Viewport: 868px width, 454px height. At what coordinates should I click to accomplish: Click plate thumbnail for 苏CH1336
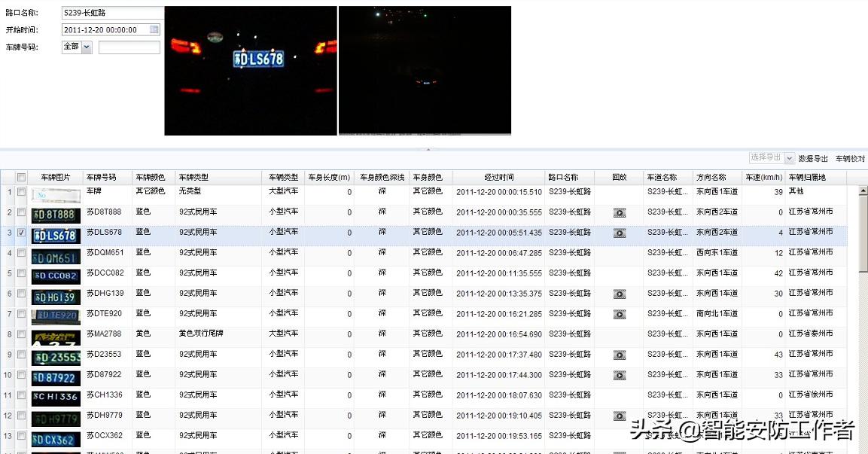56,398
